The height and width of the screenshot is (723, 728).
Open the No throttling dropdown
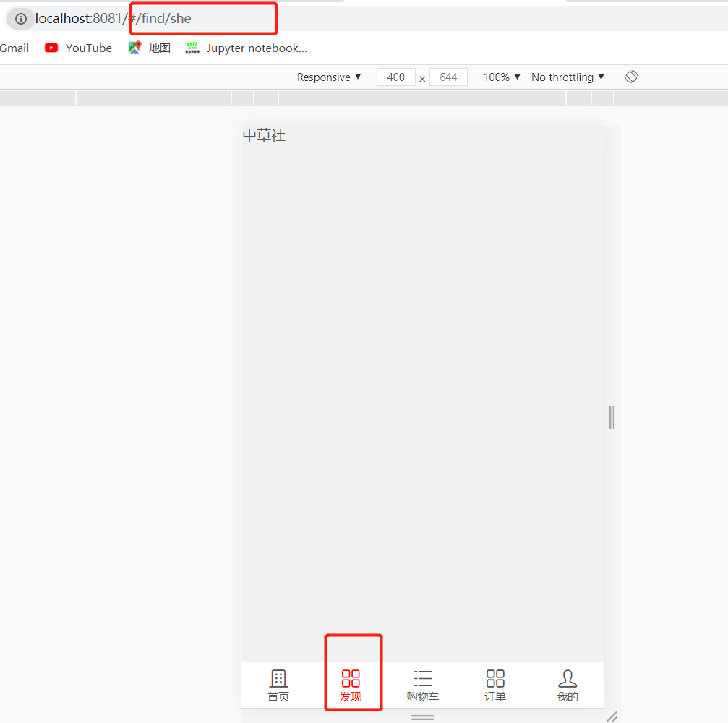[567, 77]
